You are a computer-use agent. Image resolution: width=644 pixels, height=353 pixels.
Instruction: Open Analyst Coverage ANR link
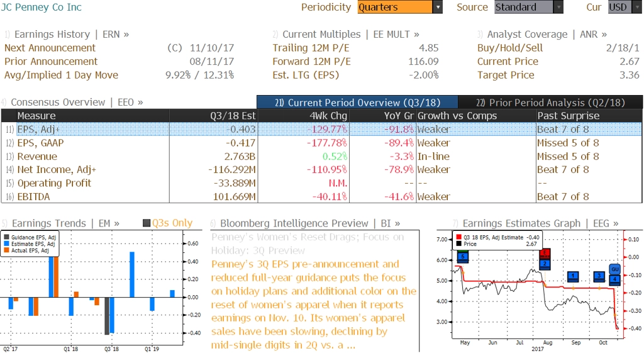click(x=547, y=34)
